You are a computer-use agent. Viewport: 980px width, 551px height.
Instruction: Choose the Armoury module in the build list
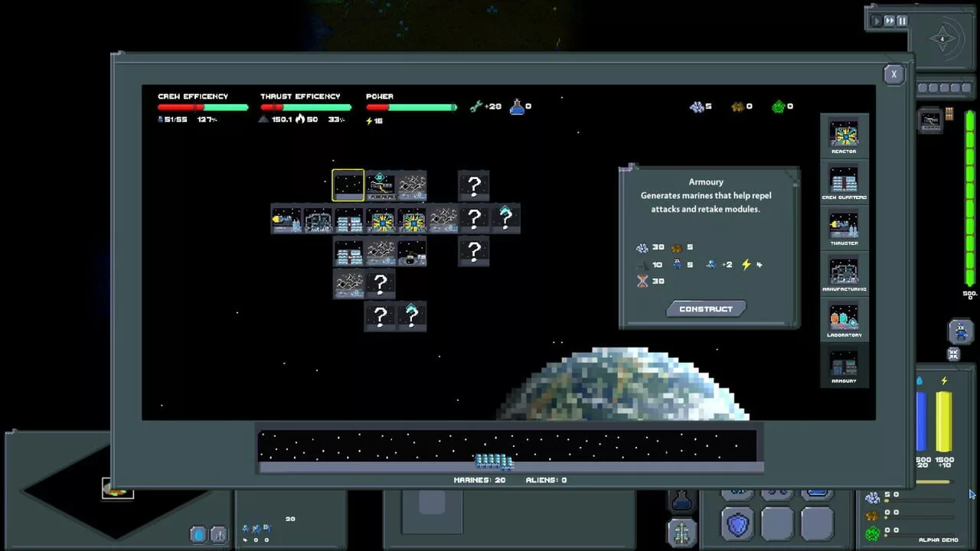[x=844, y=366]
